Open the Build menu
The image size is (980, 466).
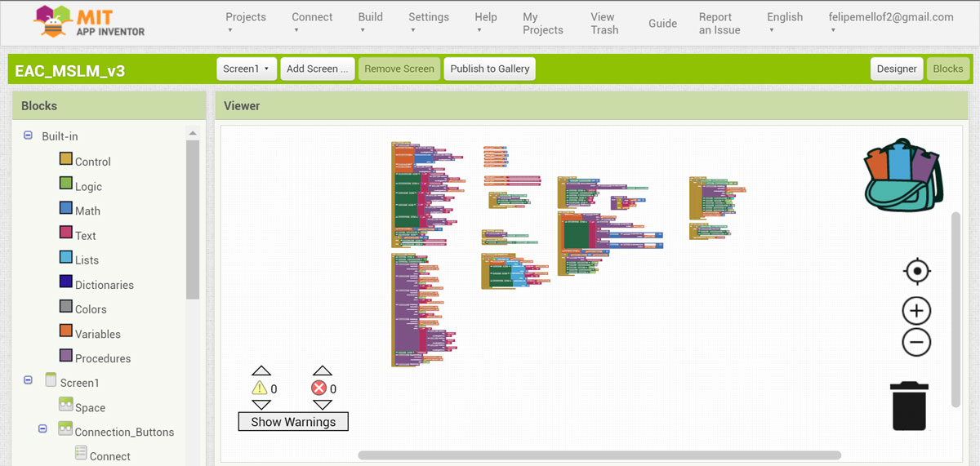tap(370, 23)
